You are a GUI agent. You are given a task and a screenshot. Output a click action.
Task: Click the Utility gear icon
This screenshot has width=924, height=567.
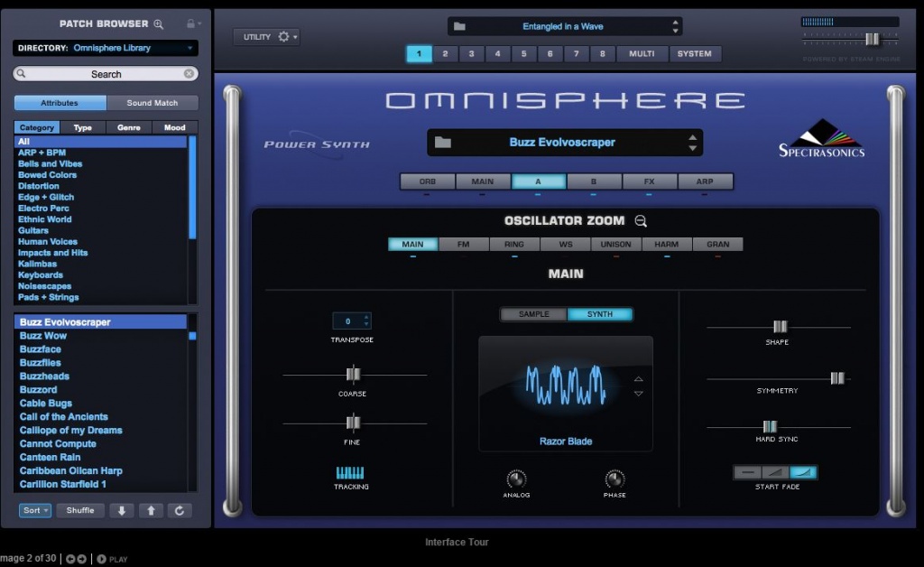283,36
